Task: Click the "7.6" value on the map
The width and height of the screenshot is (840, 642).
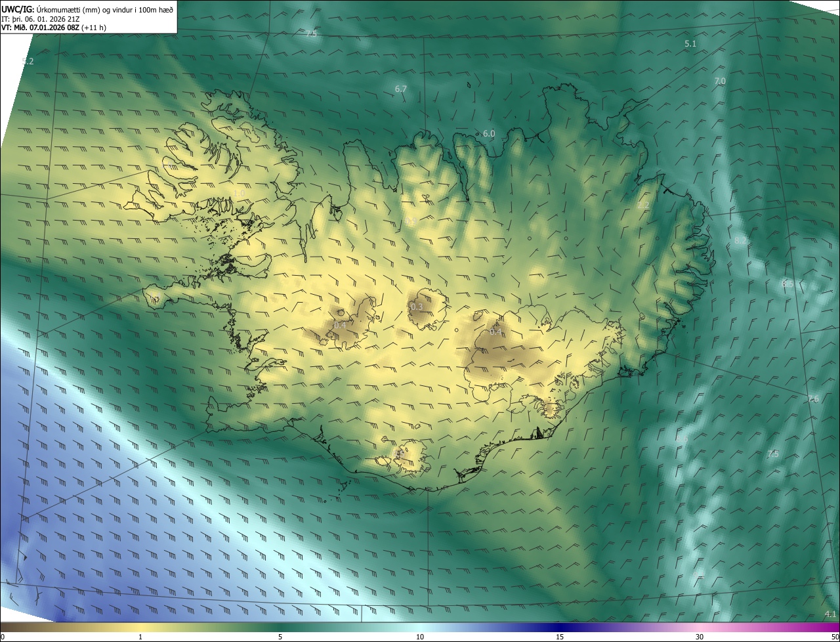Action: (x=813, y=399)
